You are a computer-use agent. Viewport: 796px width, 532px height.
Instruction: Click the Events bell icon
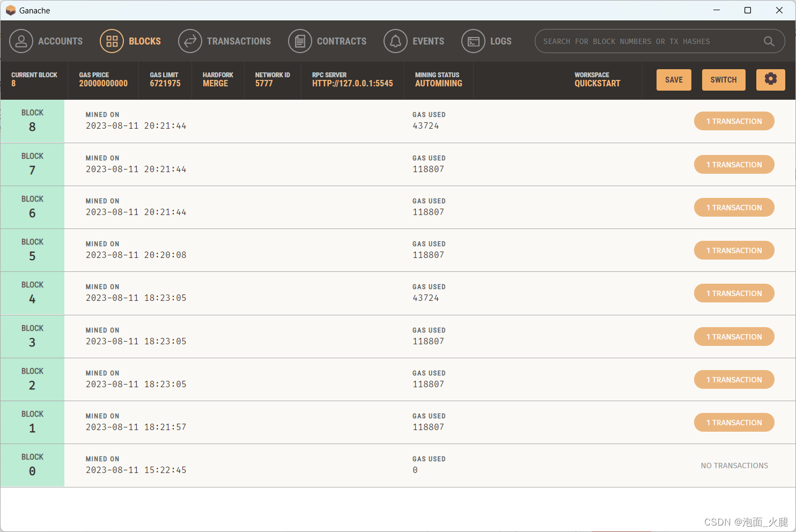point(395,41)
